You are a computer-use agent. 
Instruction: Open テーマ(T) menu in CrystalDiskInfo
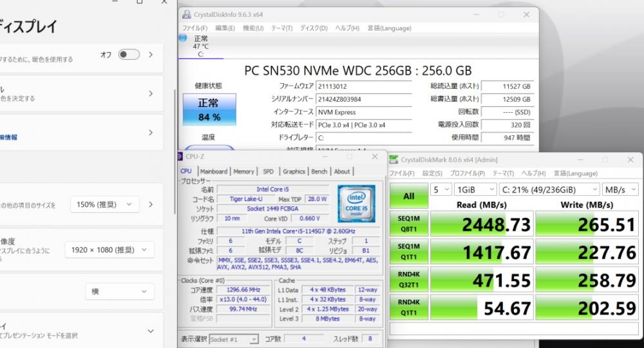[281, 28]
